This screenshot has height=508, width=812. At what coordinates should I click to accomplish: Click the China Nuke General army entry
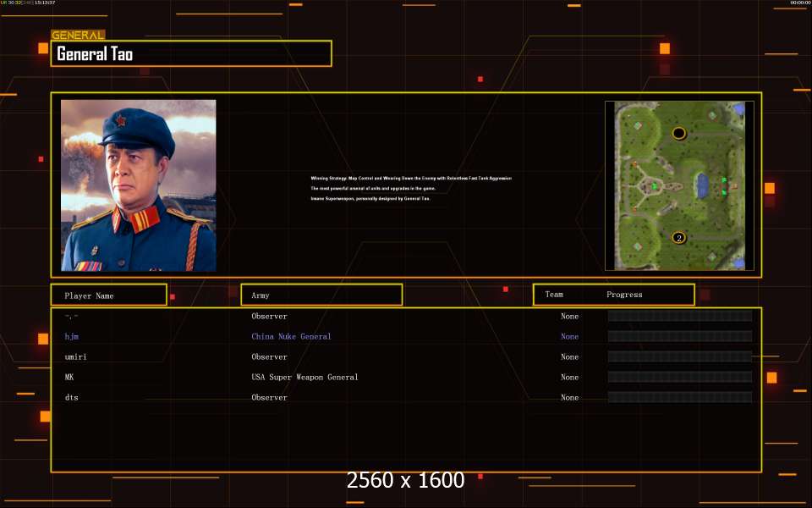(291, 336)
